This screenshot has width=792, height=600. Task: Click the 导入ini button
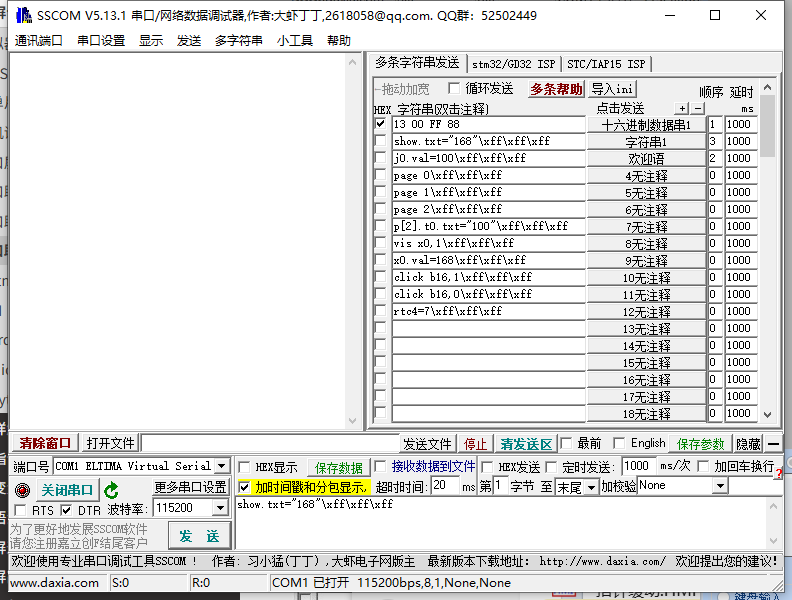[612, 89]
